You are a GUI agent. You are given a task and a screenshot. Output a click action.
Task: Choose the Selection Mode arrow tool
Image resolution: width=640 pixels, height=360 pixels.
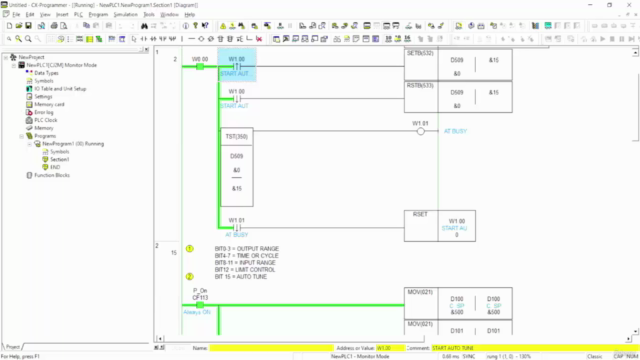pyautogui.click(x=134, y=39)
